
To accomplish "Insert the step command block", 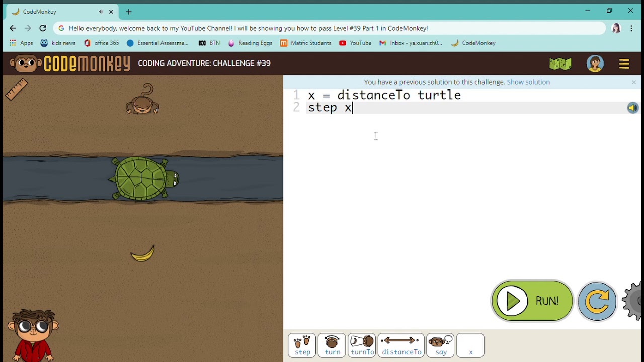I will [x=302, y=345].
